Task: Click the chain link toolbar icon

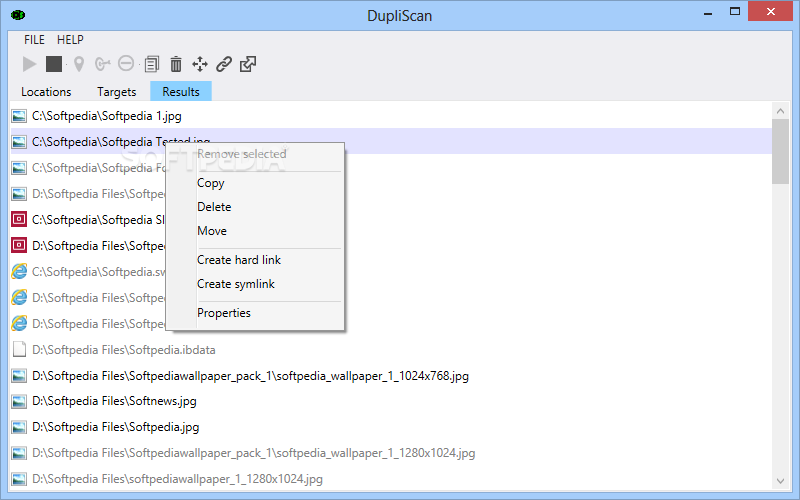Action: 224,64
